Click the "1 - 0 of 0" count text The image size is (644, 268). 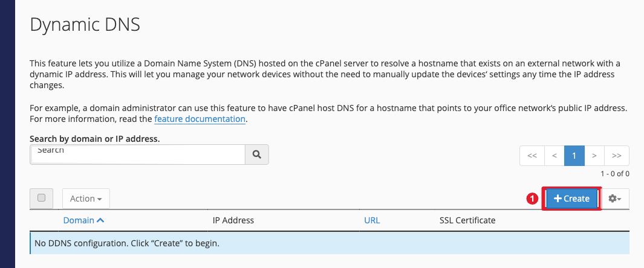pyautogui.click(x=615, y=174)
